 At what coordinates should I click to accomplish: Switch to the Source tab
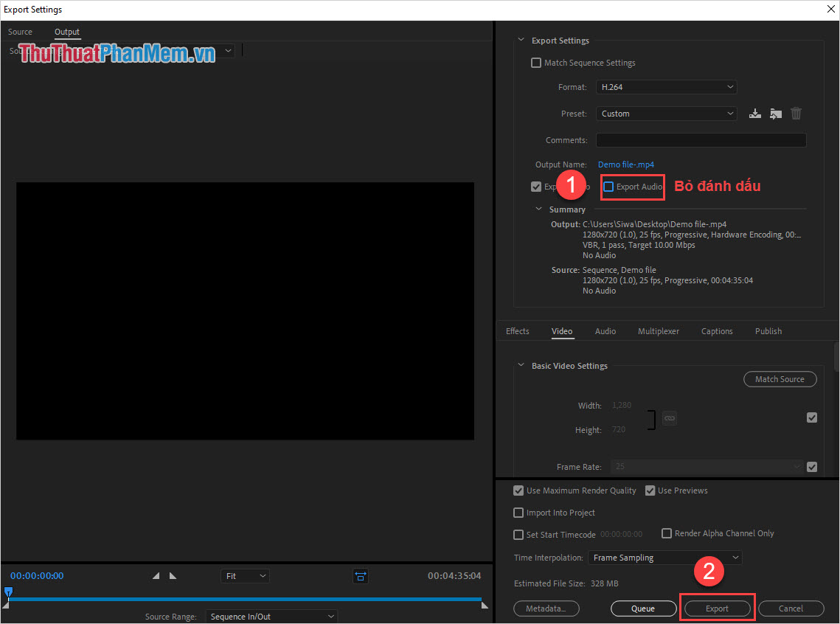click(x=20, y=31)
